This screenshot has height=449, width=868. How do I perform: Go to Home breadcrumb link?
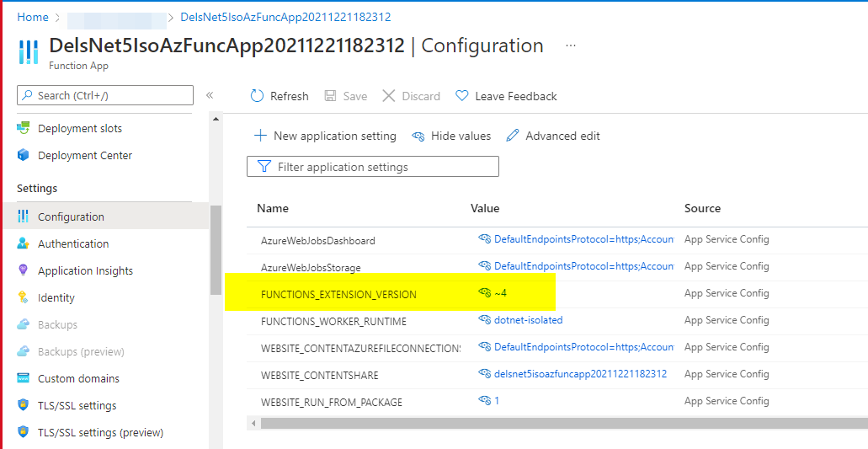33,17
